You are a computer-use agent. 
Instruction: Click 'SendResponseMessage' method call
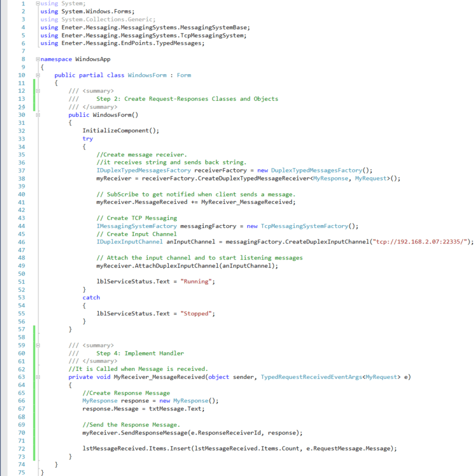coord(154,433)
